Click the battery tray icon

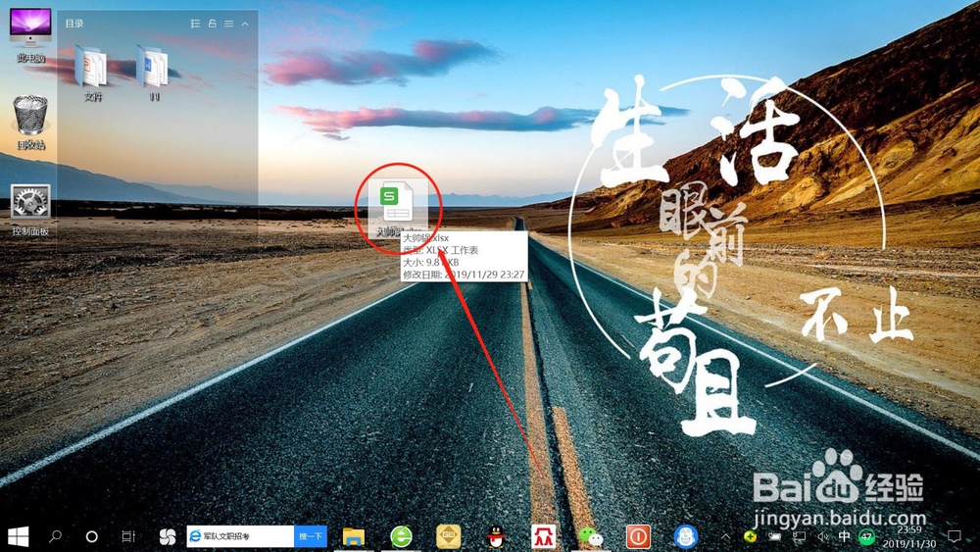774,536
